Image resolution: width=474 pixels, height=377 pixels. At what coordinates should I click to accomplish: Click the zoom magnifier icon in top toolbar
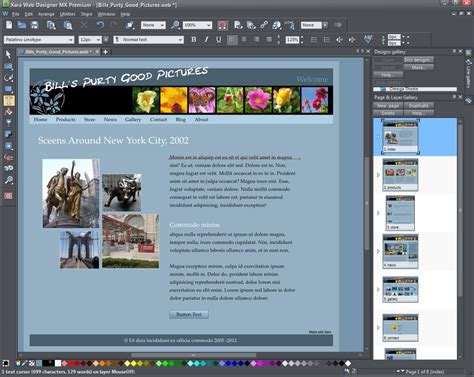click(x=175, y=25)
